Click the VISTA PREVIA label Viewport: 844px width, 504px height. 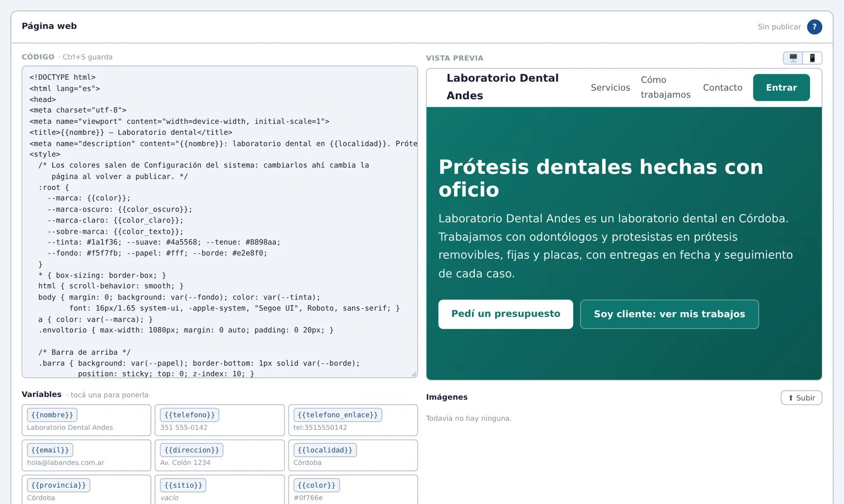pos(455,58)
